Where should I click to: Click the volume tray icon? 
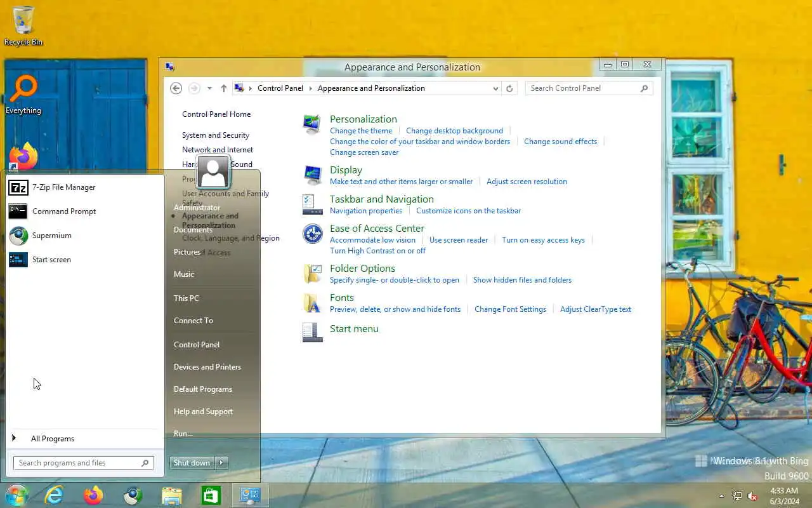(752, 496)
